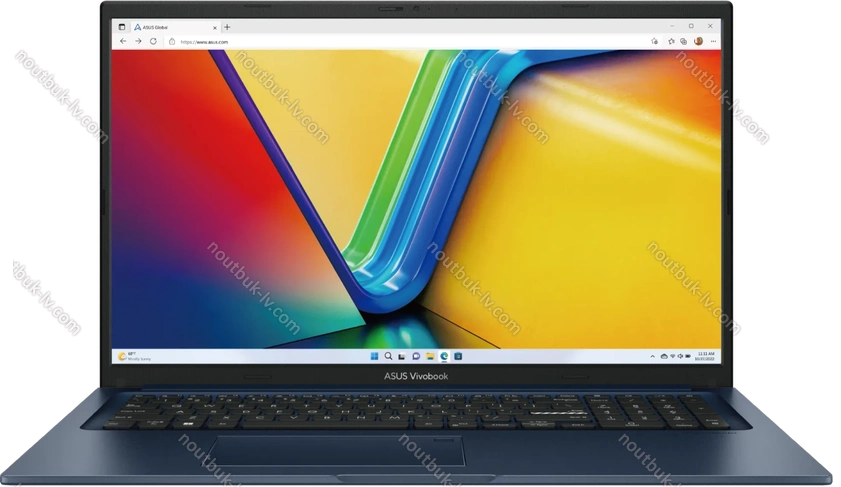
Task: Click the browser forward arrow
Action: point(137,42)
